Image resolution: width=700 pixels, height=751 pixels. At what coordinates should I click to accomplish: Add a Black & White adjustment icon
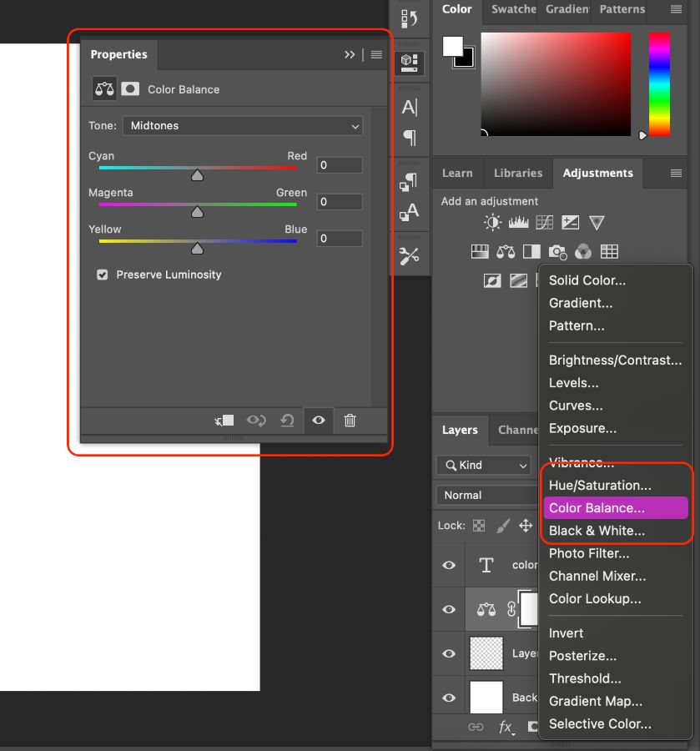coord(531,251)
